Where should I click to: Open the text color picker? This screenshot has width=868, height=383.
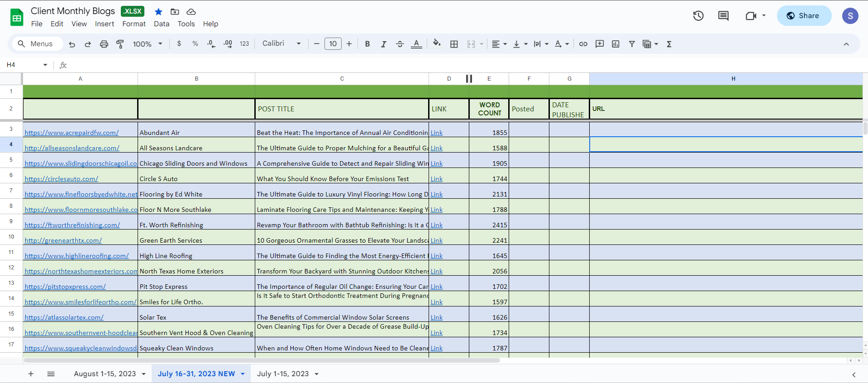416,44
